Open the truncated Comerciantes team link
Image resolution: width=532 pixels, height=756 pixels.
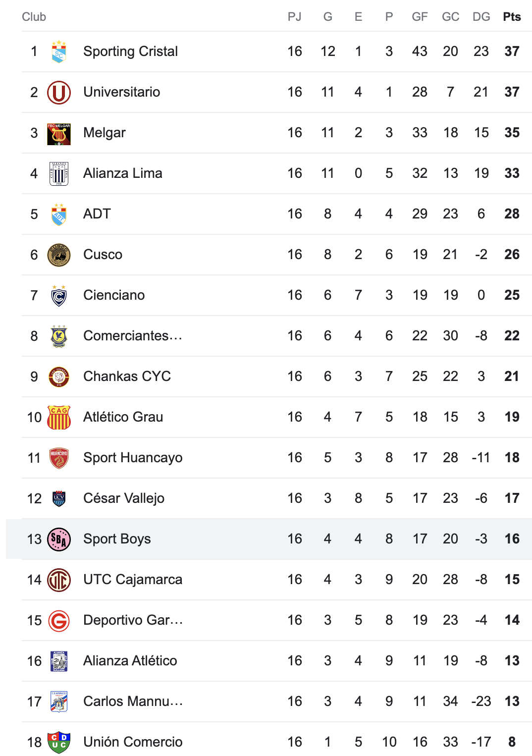[x=133, y=336]
